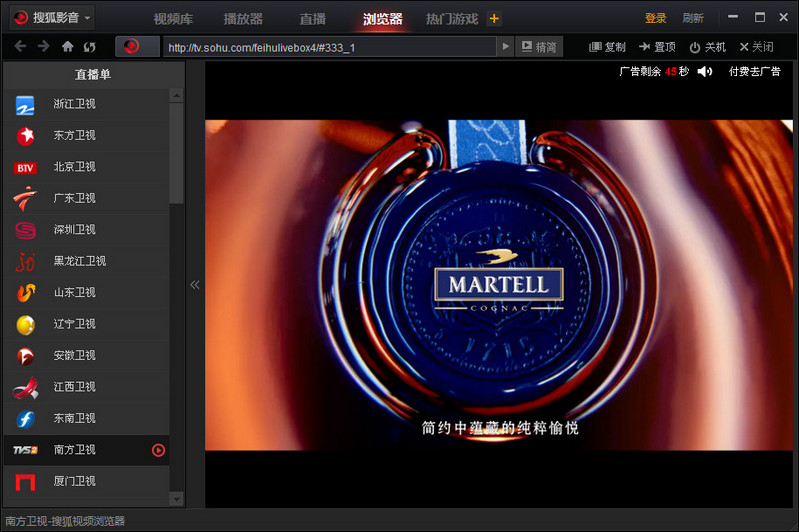799x532 pixels.
Task: Select 东方卫视 channel in the list
Action: point(74,135)
